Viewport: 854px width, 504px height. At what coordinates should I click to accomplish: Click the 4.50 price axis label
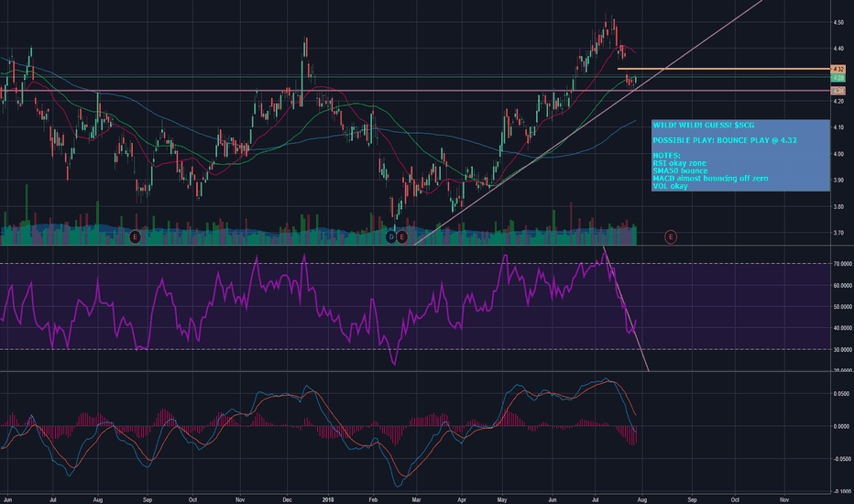(838, 22)
